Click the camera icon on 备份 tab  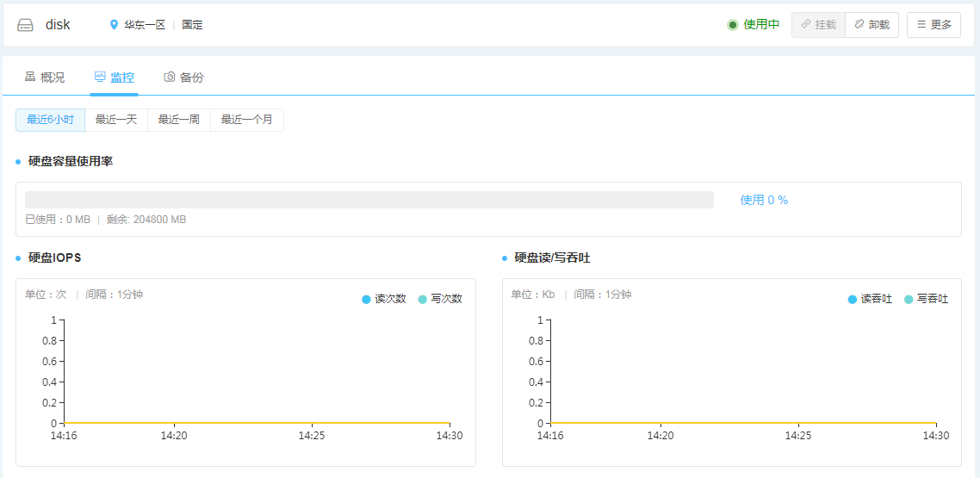(x=170, y=77)
